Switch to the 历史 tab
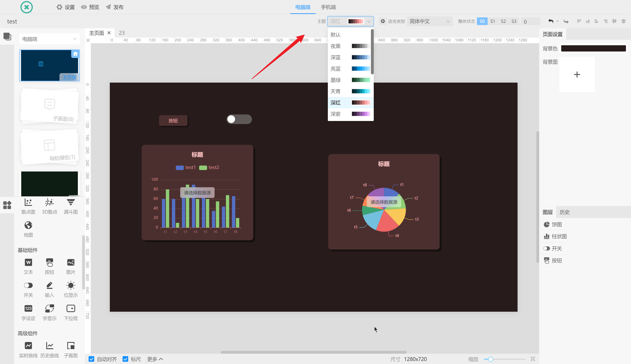 [564, 212]
